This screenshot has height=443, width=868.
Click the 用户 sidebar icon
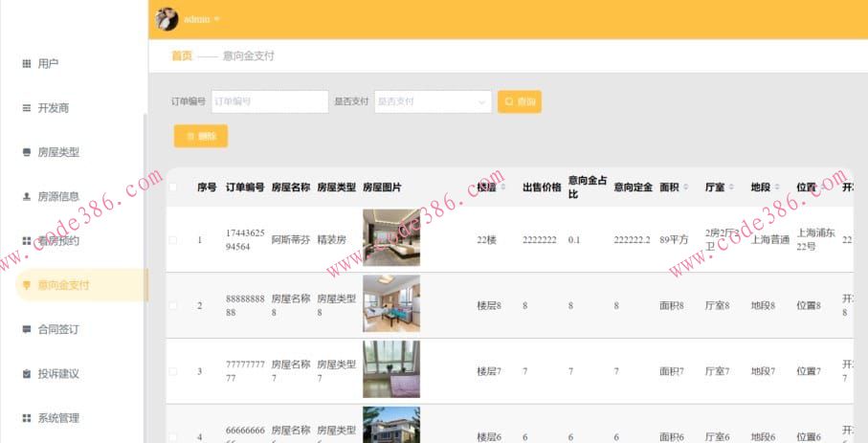coord(27,64)
